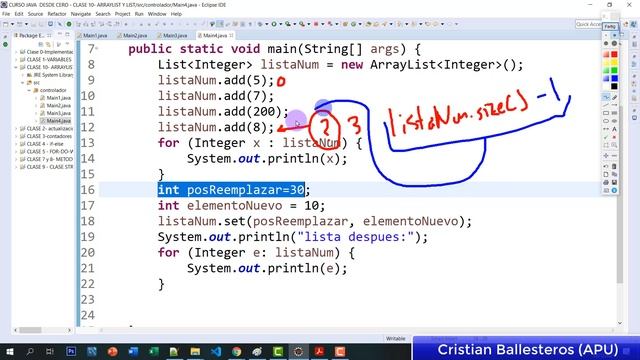This screenshot has height=360, width=640.
Task: Select the text 'A' tool in drawing palette
Action: 614,129
